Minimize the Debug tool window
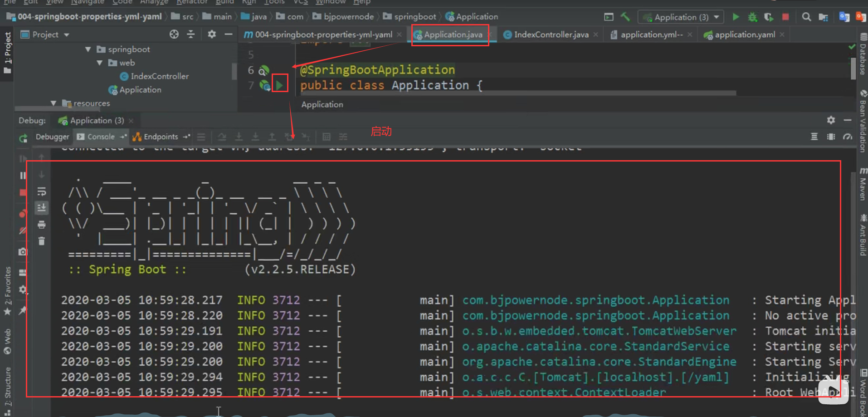This screenshot has height=417, width=868. [x=848, y=120]
